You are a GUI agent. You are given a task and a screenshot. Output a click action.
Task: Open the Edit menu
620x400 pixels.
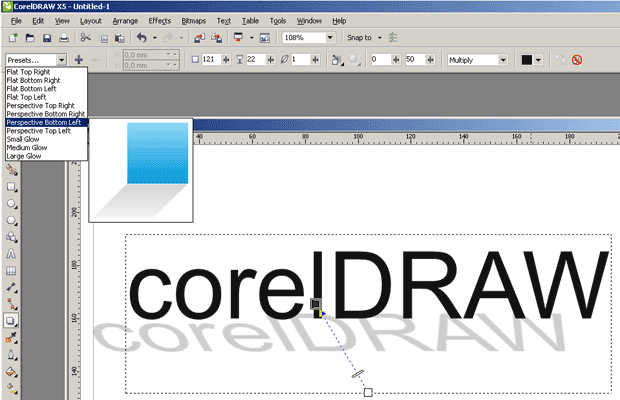[38, 21]
